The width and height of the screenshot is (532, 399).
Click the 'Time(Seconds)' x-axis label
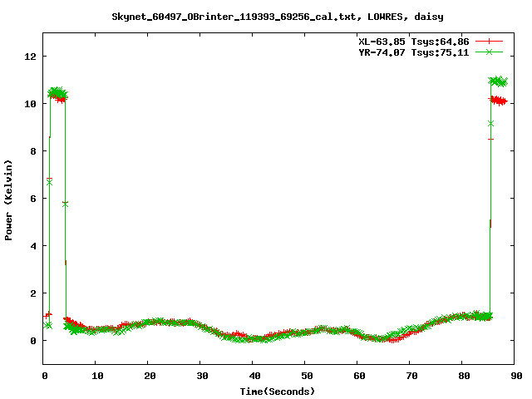click(x=278, y=392)
